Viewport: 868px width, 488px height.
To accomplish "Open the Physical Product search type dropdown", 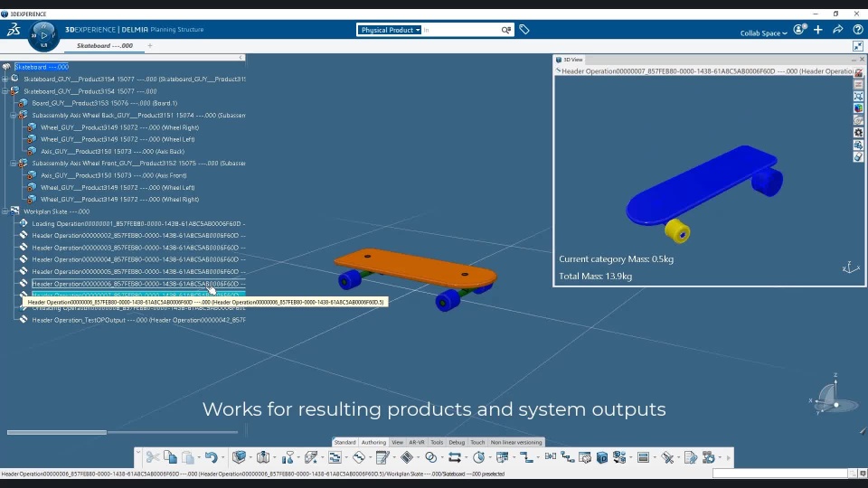I will (390, 30).
